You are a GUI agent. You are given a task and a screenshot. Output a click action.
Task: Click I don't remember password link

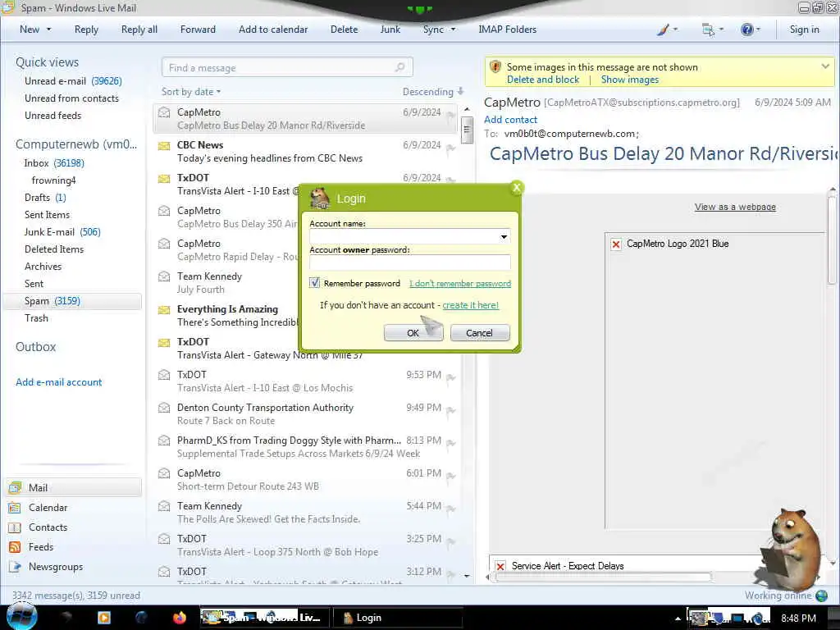(460, 283)
